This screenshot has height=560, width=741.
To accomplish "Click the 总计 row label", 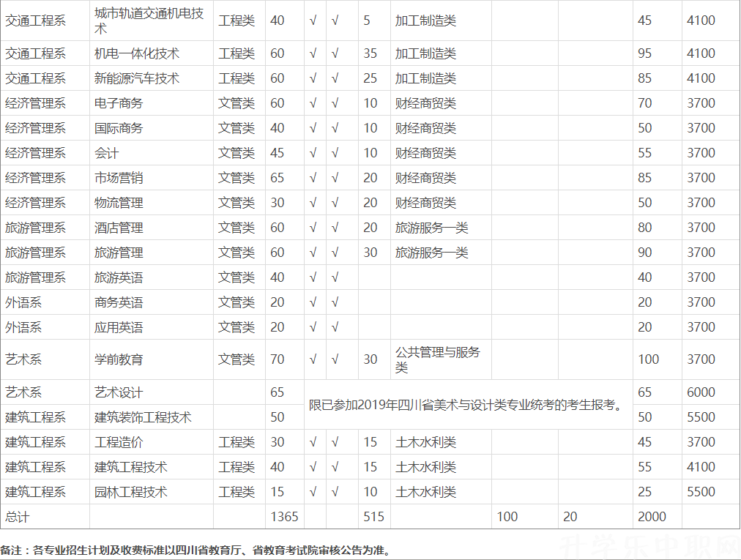I will pos(17,517).
